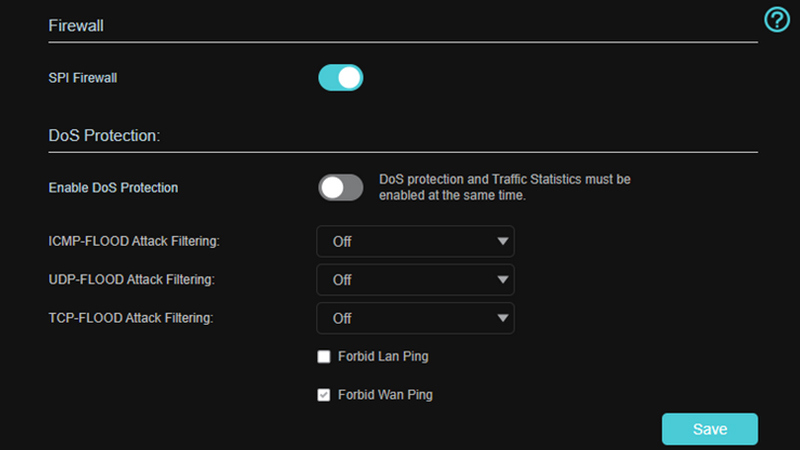Click the SPI Firewall label text
The image size is (800, 450).
click(83, 77)
